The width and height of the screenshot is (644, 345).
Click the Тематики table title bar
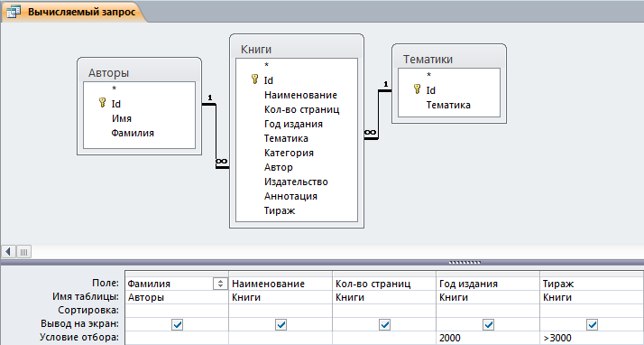[x=449, y=56]
